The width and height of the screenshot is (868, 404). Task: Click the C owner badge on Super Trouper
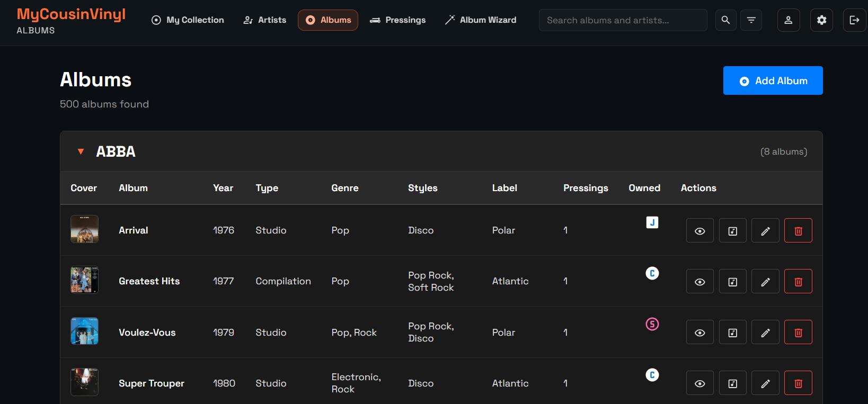[652, 375]
